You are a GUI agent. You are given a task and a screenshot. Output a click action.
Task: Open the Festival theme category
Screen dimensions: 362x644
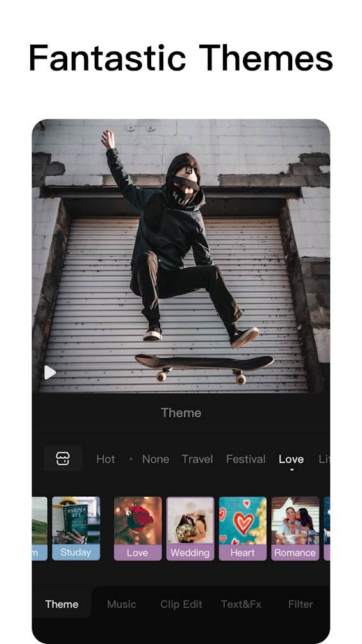245,459
